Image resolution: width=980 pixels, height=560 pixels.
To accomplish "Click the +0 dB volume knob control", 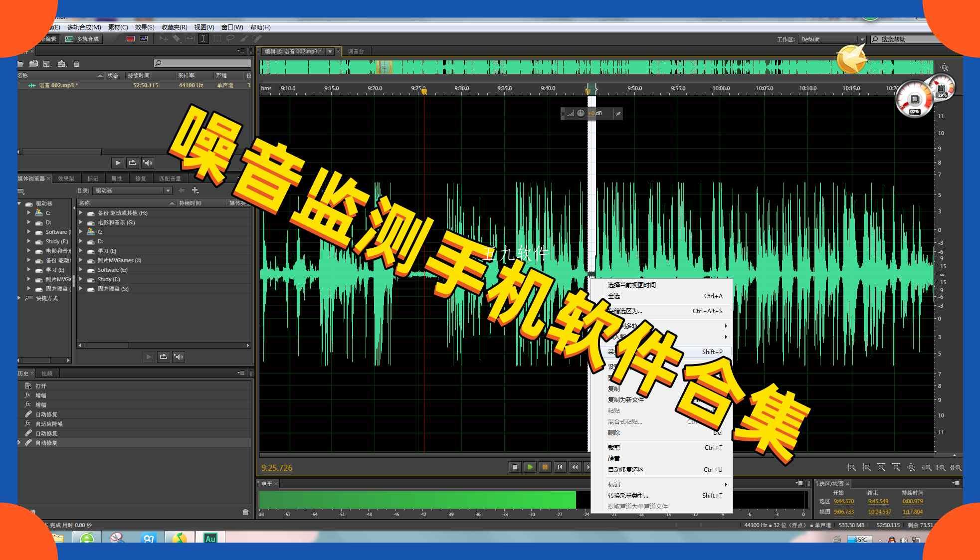I will click(x=580, y=113).
